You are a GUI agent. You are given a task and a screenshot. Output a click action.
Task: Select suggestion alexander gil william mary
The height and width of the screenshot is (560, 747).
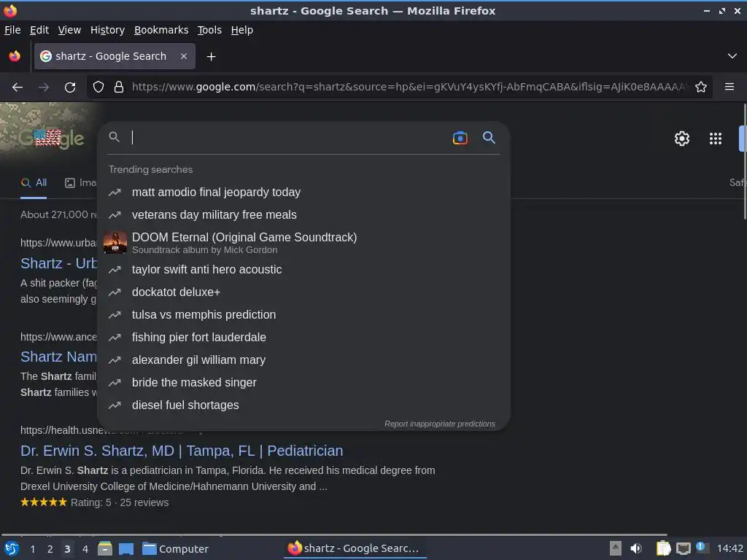303,360
